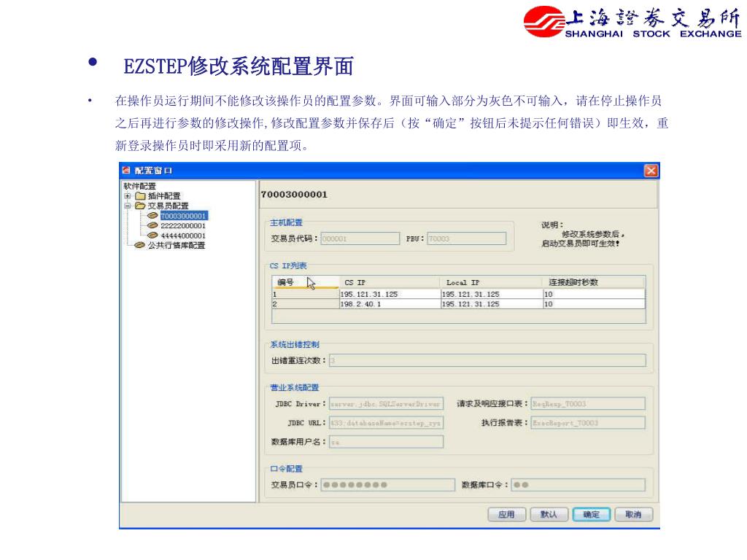Click the 数据库口令 password field

578,485
